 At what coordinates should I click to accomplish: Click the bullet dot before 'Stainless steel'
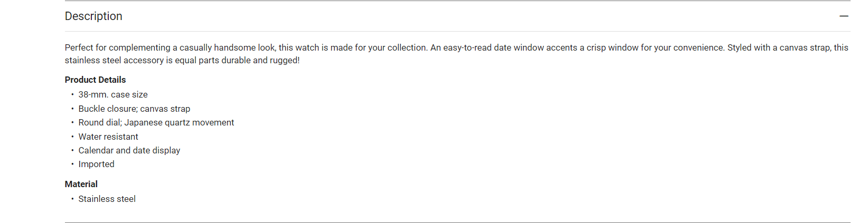[72, 199]
